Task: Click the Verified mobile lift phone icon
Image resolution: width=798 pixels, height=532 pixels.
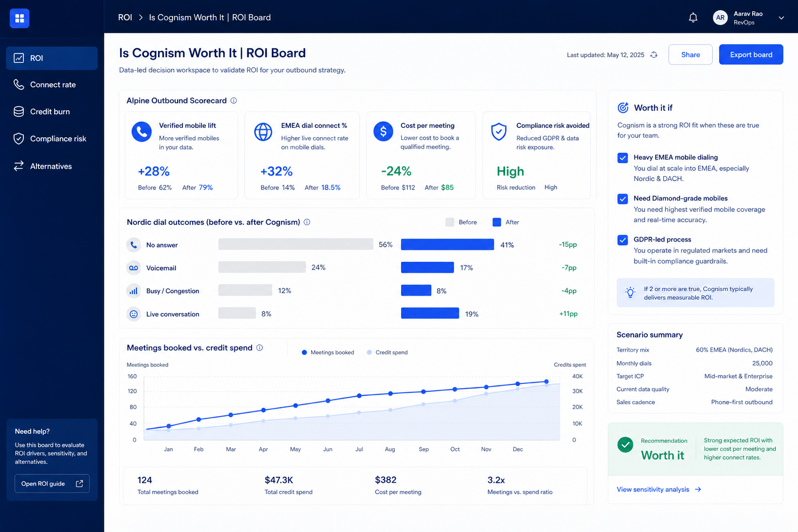Action: pyautogui.click(x=141, y=132)
